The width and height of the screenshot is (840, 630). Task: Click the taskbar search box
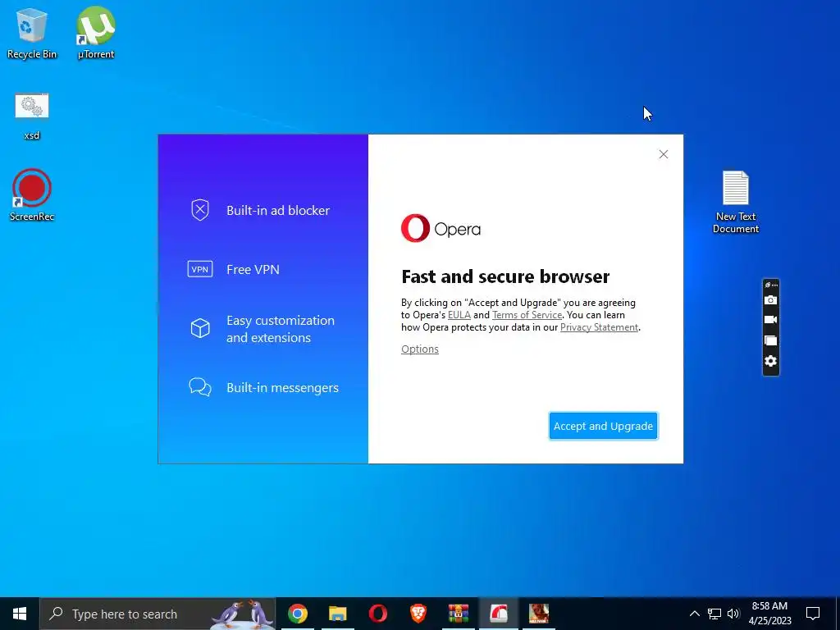point(157,614)
